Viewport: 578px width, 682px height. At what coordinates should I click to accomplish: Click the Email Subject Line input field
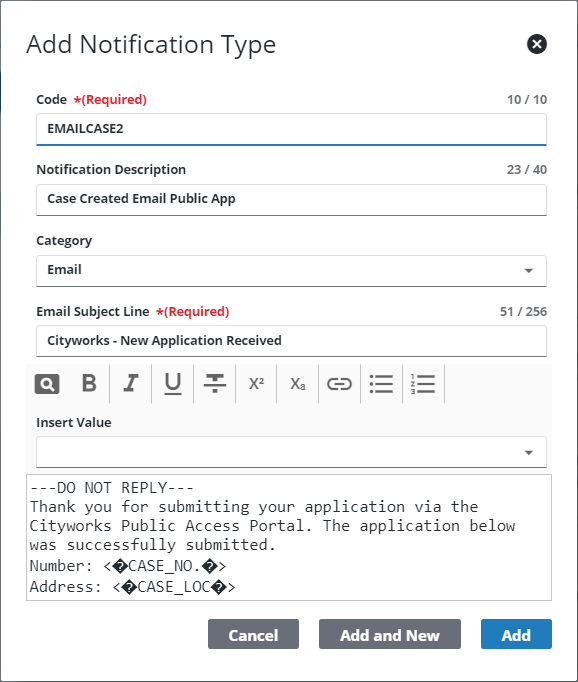(291, 341)
